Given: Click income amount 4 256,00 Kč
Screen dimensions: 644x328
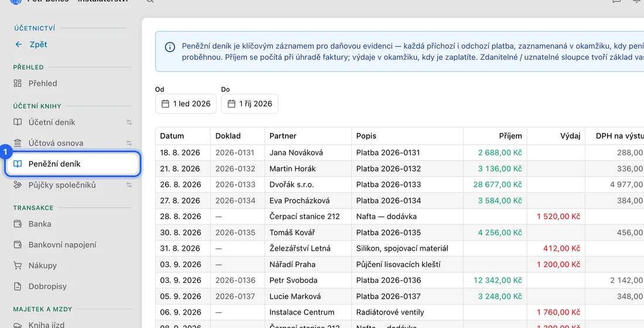Looking at the screenshot, I should click(500, 233).
